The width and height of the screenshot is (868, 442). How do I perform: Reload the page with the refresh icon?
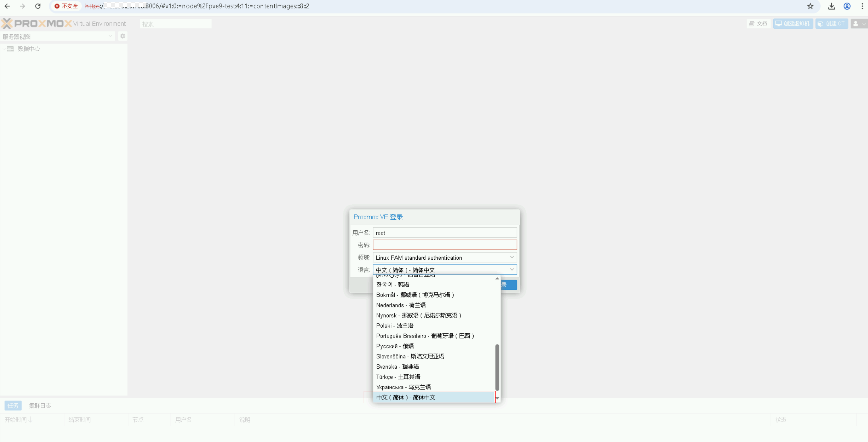pyautogui.click(x=38, y=6)
